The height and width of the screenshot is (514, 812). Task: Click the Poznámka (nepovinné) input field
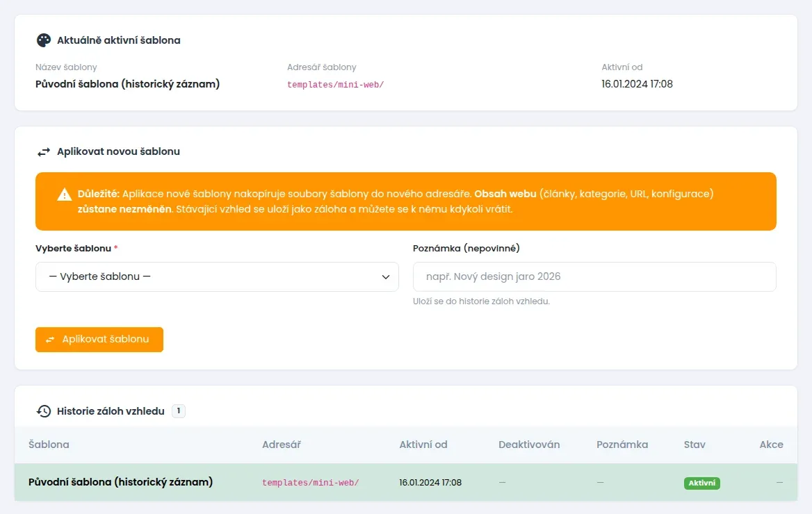(594, 277)
